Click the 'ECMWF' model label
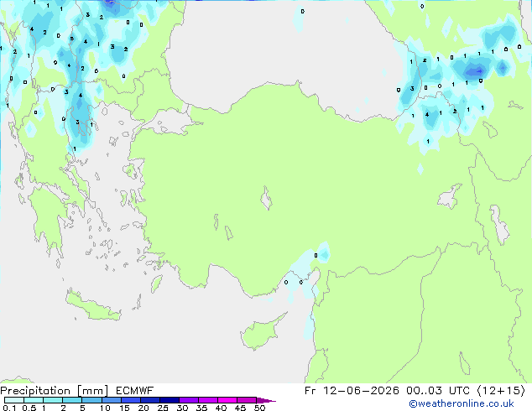532x411 pixels. point(134,391)
